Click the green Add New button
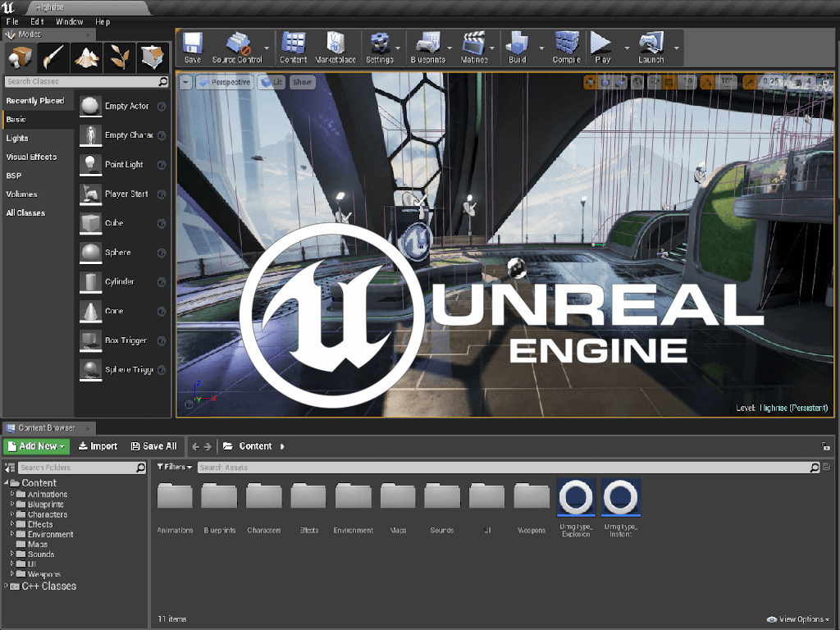840x630 pixels. [36, 446]
